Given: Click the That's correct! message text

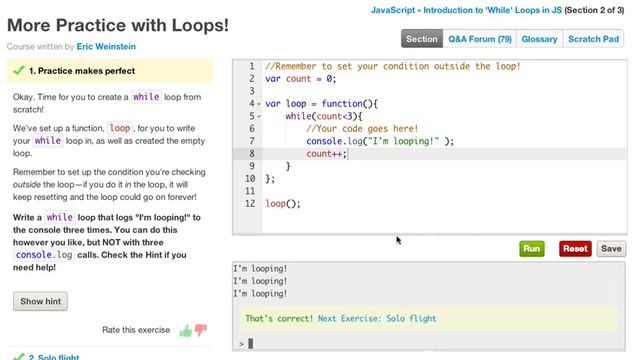Looking at the screenshot, I should click(x=279, y=318).
